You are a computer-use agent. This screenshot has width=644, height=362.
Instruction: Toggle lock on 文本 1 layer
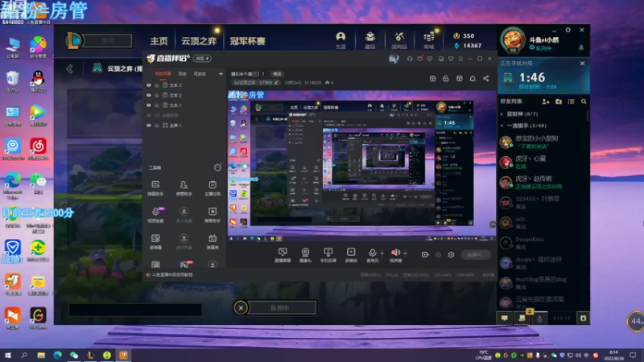coord(156,105)
